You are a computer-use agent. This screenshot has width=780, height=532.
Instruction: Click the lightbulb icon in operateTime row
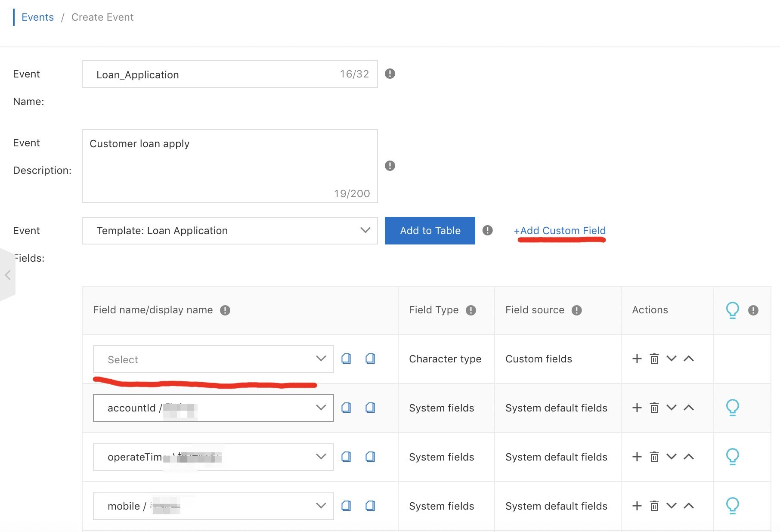[732, 456]
